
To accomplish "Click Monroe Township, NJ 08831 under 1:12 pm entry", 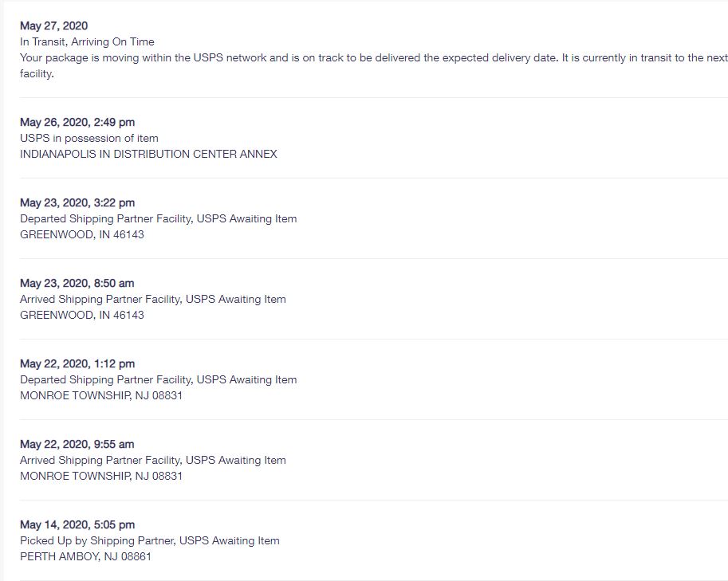I will [101, 395].
